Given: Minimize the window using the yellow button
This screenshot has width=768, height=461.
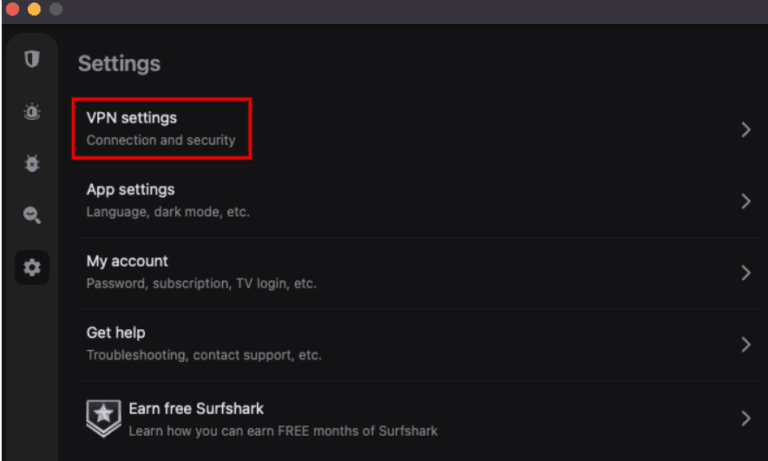Looking at the screenshot, I should tap(34, 9).
